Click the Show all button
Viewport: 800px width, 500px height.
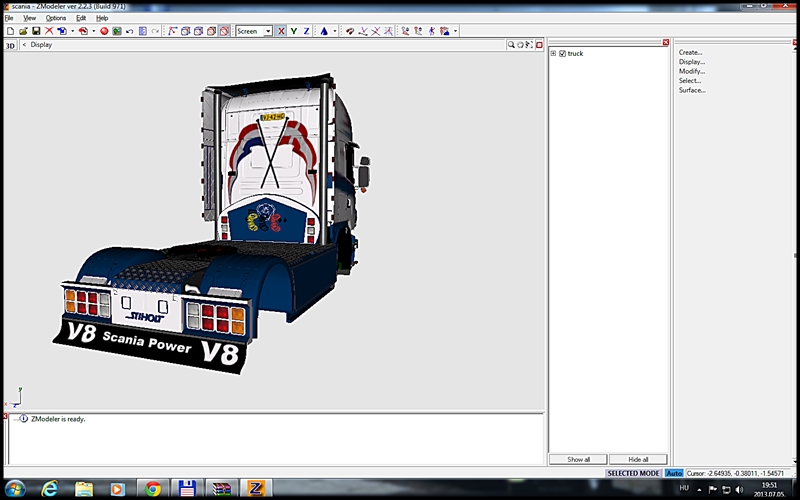[578, 459]
